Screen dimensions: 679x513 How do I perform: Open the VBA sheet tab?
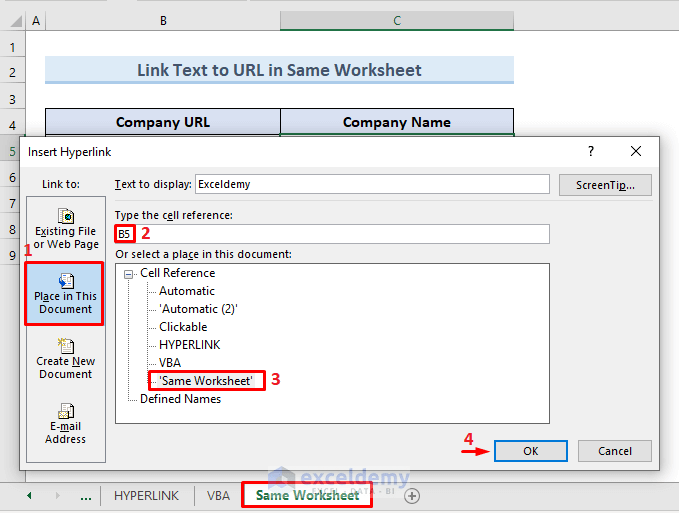click(218, 496)
